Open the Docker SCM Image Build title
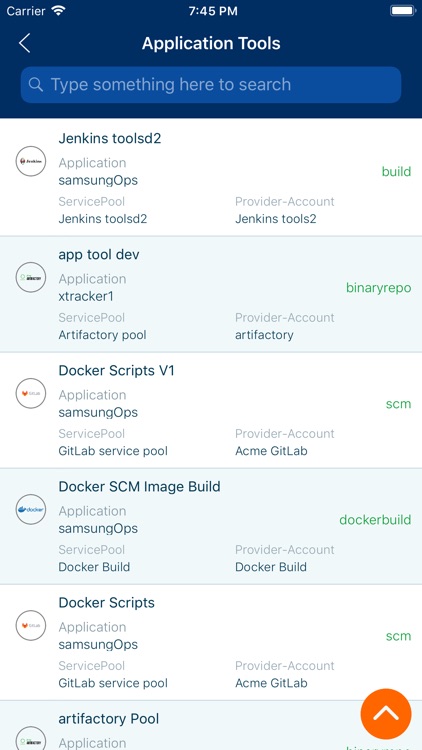 tap(139, 487)
